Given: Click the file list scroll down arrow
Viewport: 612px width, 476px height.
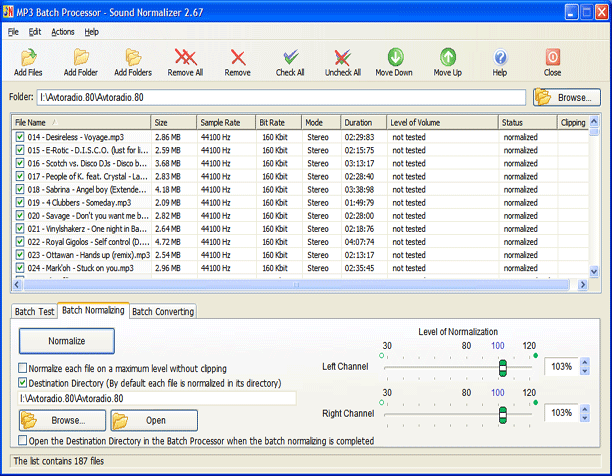Looking at the screenshot, I should click(594, 271).
